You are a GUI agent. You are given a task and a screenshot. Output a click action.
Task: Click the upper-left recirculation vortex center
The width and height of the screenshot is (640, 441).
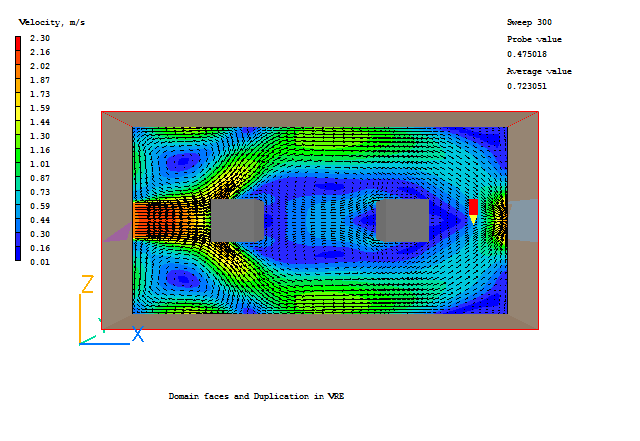coord(181,160)
